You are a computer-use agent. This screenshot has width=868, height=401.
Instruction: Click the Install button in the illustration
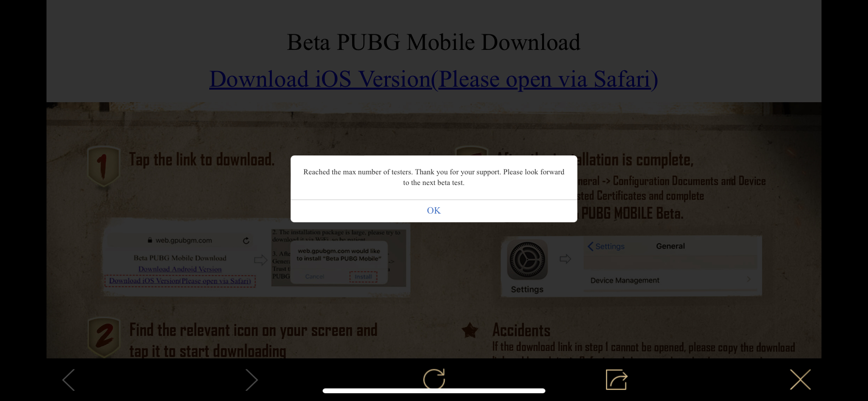363,277
